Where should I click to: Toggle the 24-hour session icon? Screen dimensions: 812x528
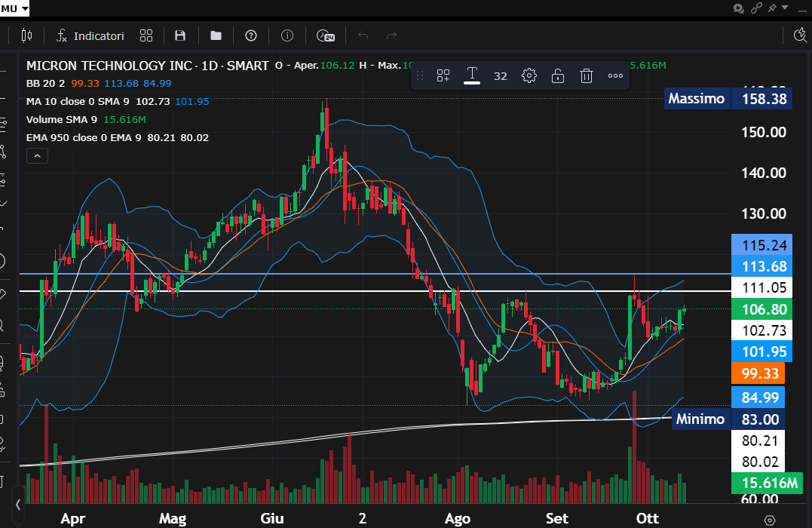coord(325,35)
